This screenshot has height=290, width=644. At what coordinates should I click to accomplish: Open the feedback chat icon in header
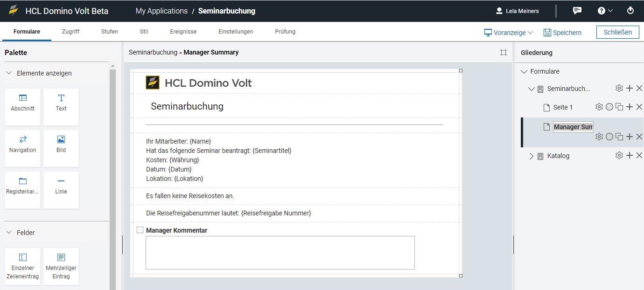(577, 11)
